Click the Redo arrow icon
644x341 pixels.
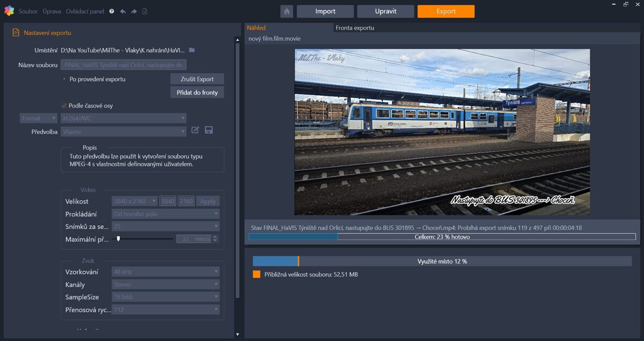(x=134, y=11)
